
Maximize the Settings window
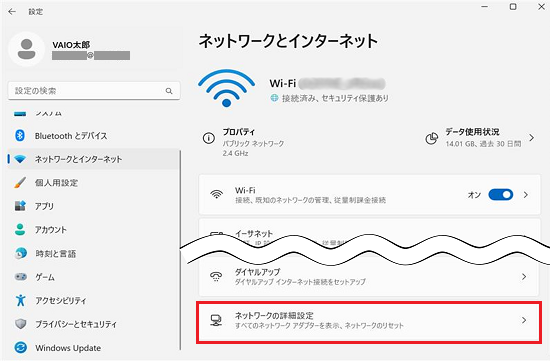pos(513,7)
